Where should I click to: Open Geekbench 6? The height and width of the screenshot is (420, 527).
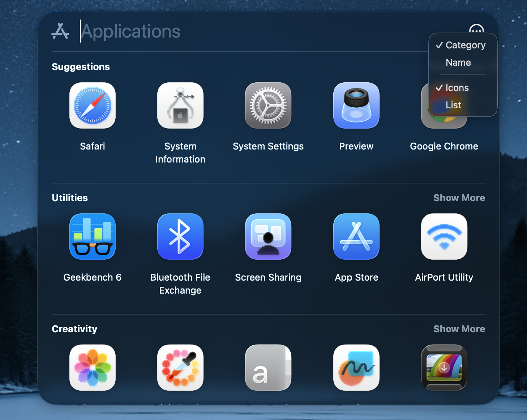click(x=93, y=237)
